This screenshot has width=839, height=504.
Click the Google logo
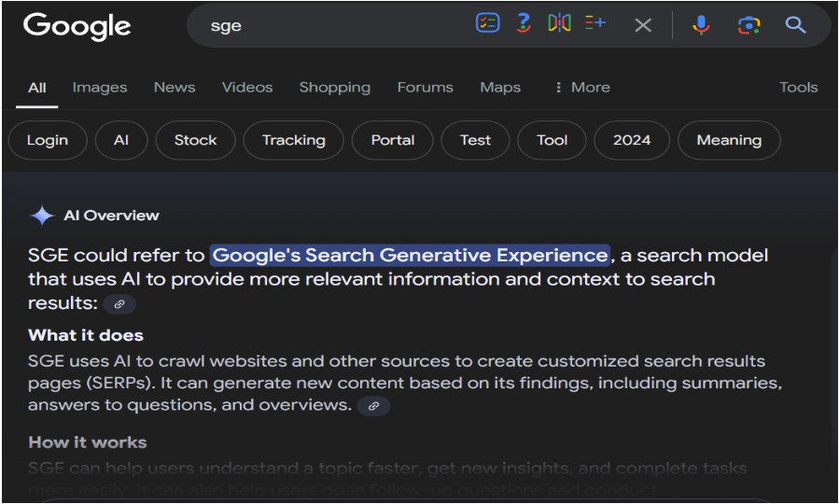tap(77, 26)
